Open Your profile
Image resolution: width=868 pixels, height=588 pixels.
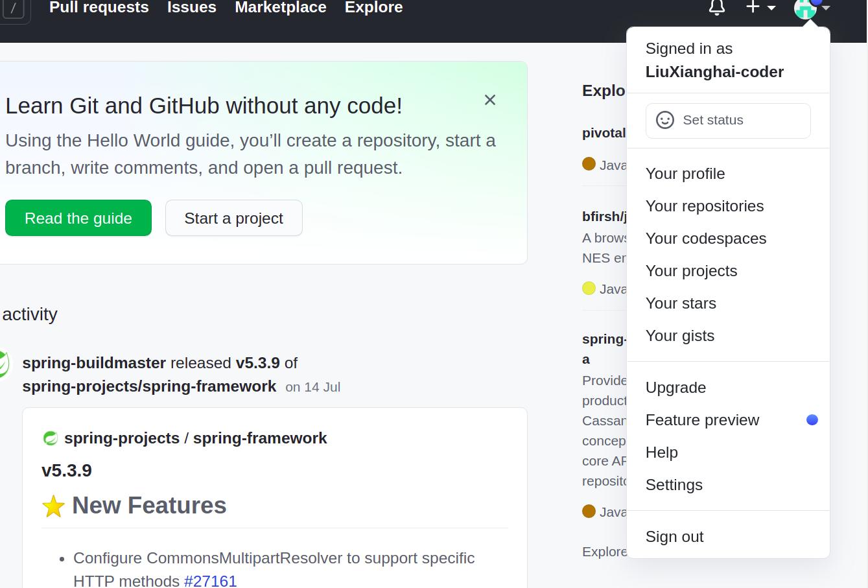click(x=728, y=174)
